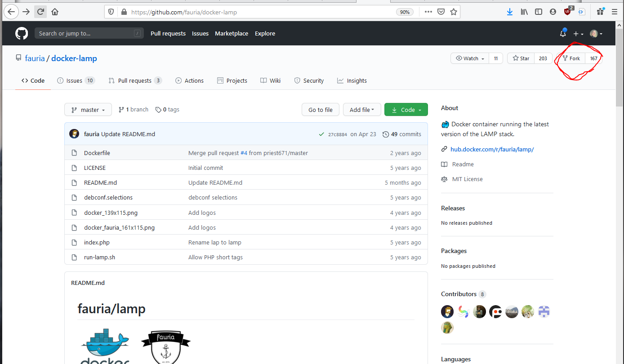Open the Readme link in About

click(463, 164)
